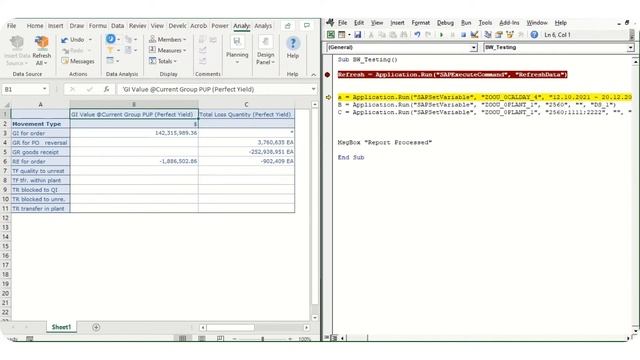Click the red breakpoint dot beside the Refresh line

[x=327, y=75]
